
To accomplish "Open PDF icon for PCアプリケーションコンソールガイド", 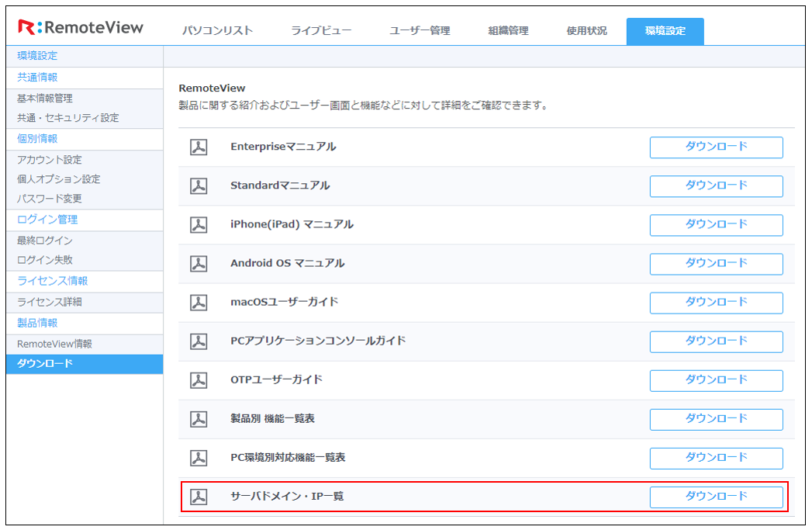I will (199, 341).
